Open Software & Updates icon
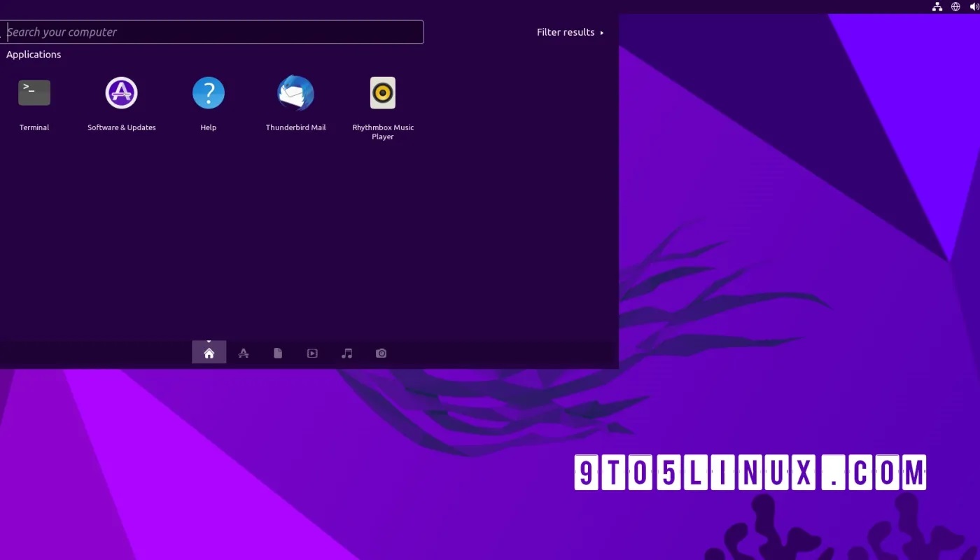The height and width of the screenshot is (560, 980). pos(121,92)
